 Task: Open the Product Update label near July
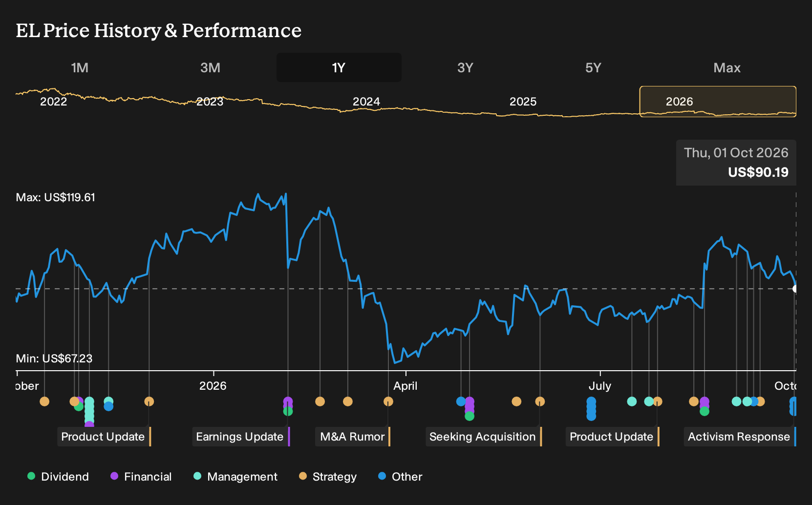[x=612, y=437]
